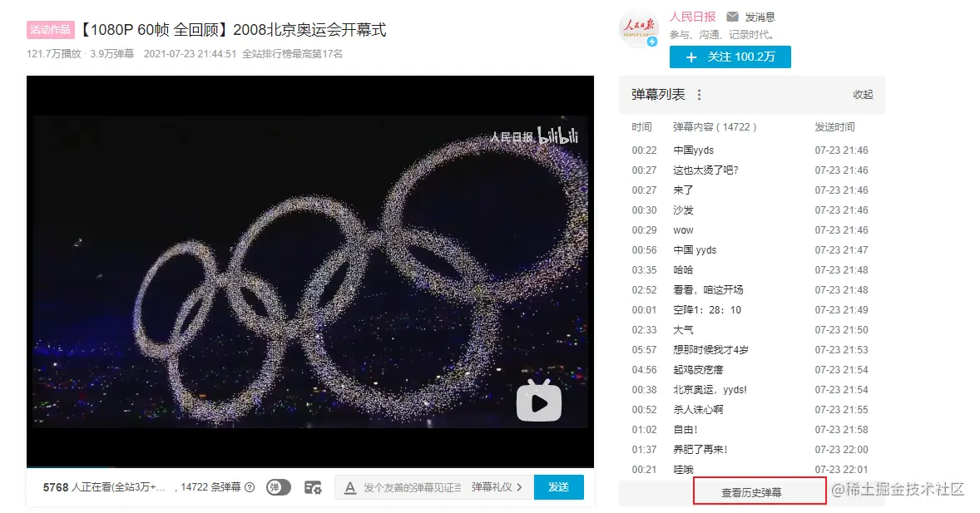Select danmaku row 来了
The height and width of the screenshot is (513, 980).
[752, 190]
